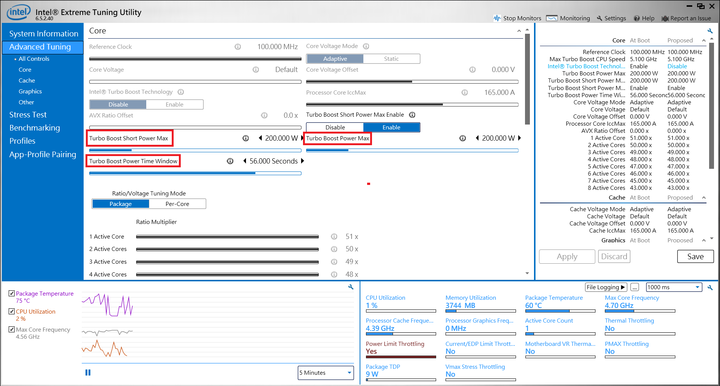
Task: Show info for Turbo Boost Power Time Window
Action: (230, 161)
